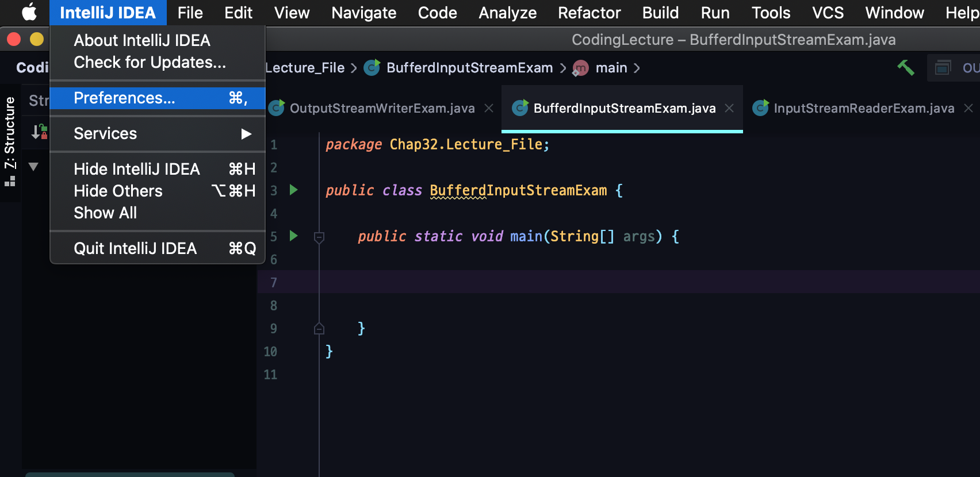Click line number 11 in the gutter
This screenshot has width=980, height=477.
click(270, 375)
